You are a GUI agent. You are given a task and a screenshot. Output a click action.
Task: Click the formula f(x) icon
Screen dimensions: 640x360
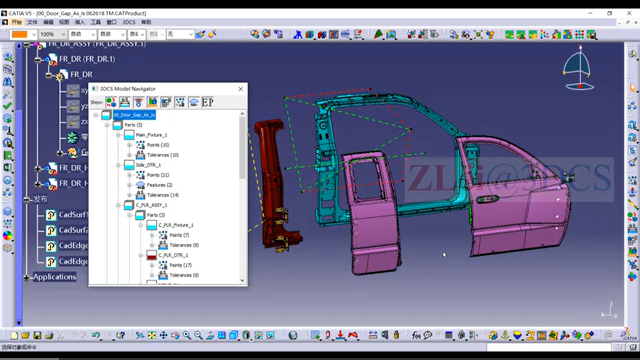point(416,336)
